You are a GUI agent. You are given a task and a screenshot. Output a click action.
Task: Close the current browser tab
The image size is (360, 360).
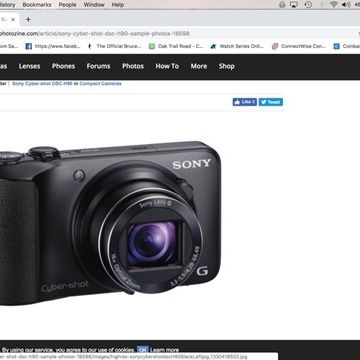13,19
